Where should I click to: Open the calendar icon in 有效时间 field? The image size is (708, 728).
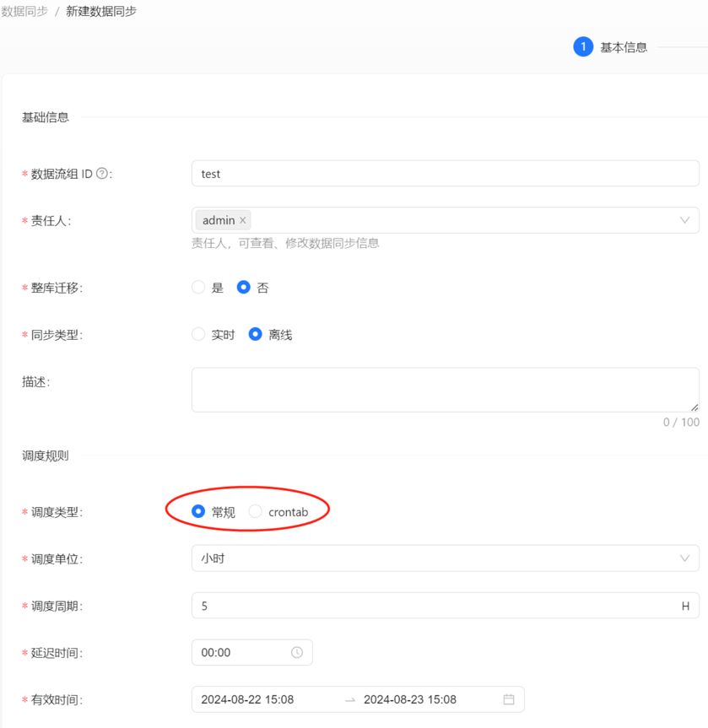[x=509, y=699]
